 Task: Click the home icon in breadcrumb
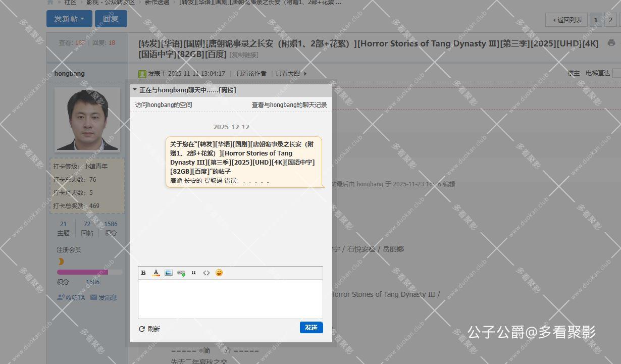pos(50,2)
